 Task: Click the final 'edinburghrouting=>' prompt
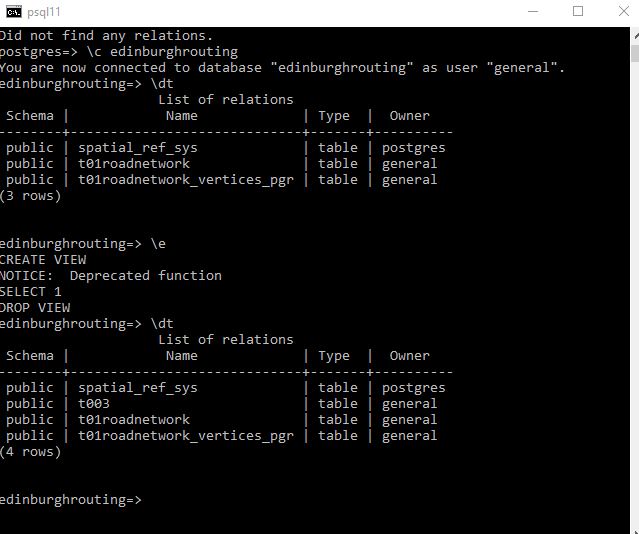pyautogui.click(x=71, y=500)
